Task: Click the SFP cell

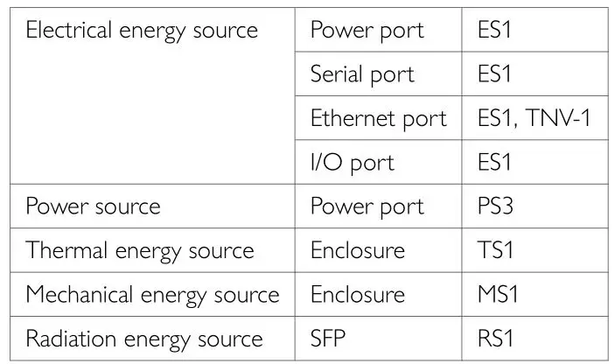Action: point(330,339)
